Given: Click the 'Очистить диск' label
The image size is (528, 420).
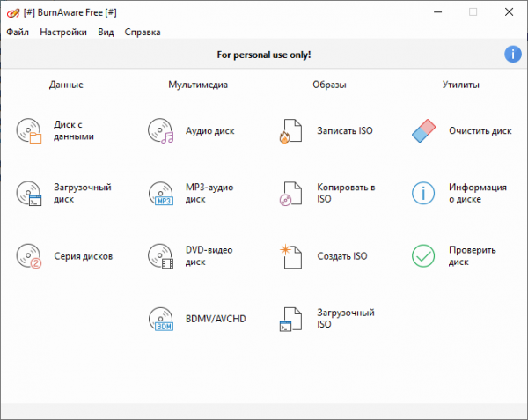Looking at the screenshot, I should [x=480, y=131].
